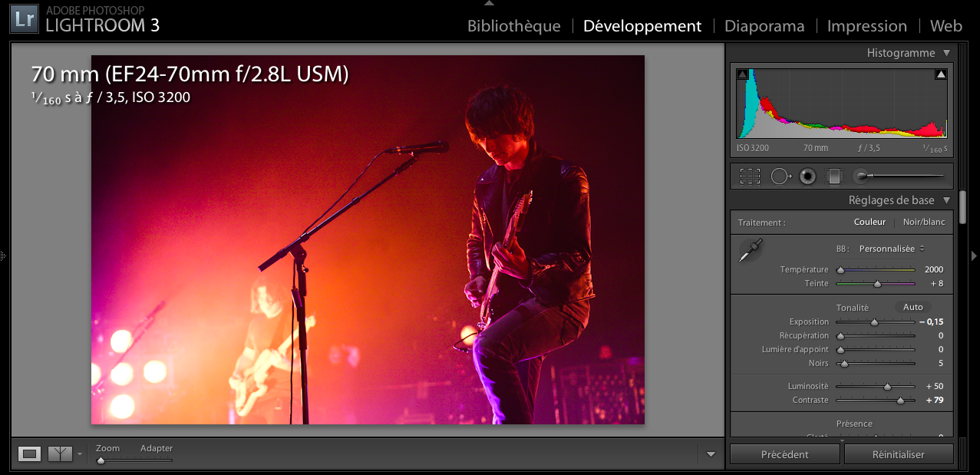The image size is (980, 475).
Task: Pick the white balance eyedropper tool
Action: tap(750, 251)
